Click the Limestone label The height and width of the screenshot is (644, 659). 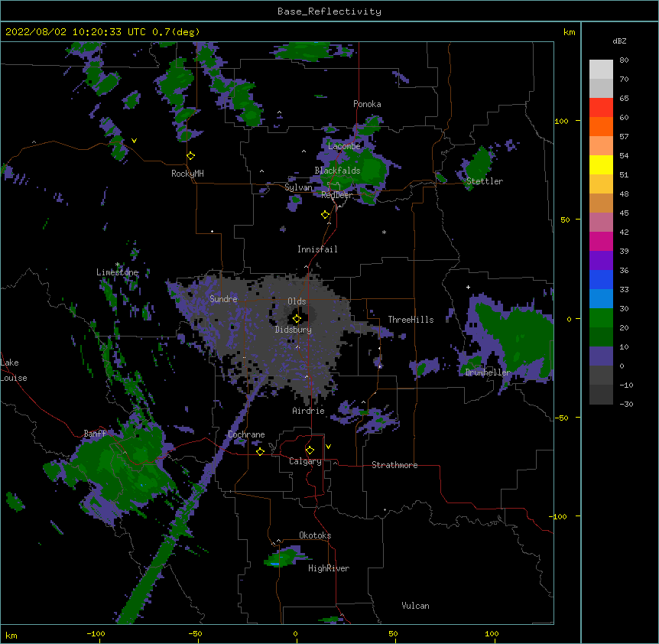pyautogui.click(x=117, y=272)
